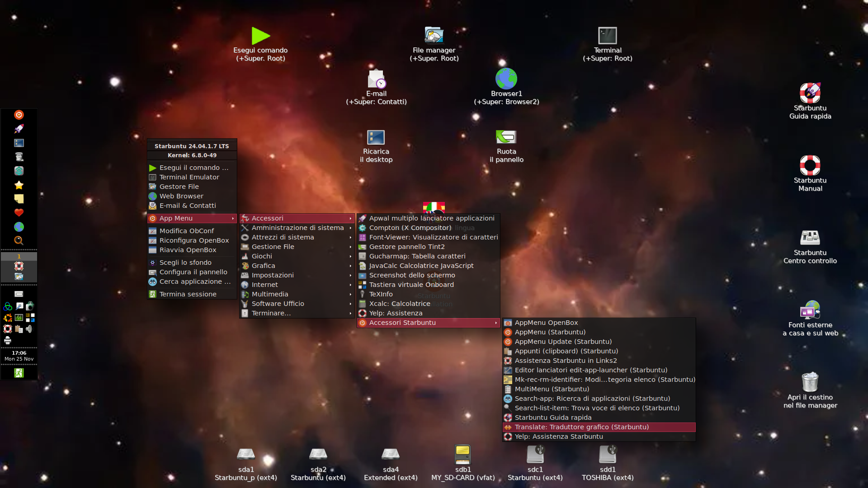
Task: Open Starbuntu Manual desktop icon
Action: 810,174
